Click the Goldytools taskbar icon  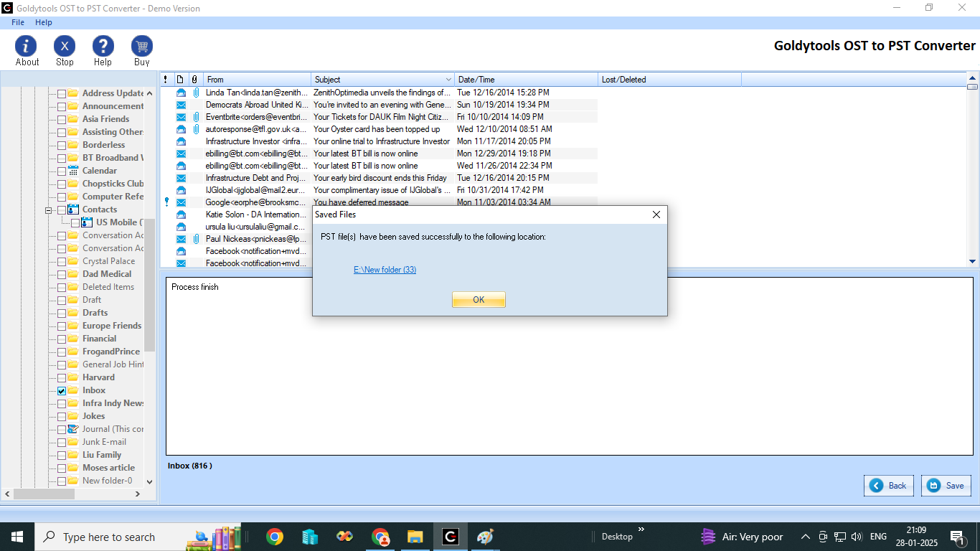(450, 537)
